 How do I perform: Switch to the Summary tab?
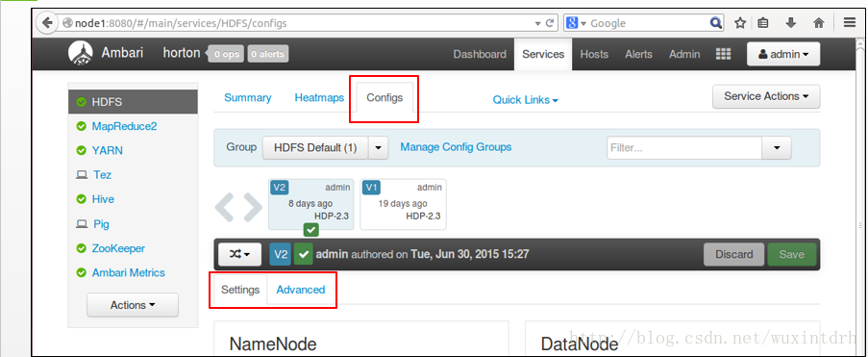(247, 97)
